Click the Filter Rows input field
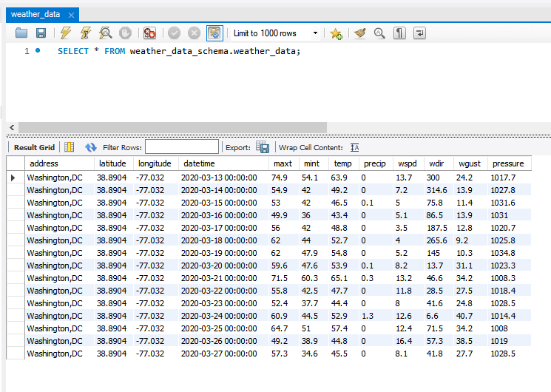The image size is (551, 392). 182,147
